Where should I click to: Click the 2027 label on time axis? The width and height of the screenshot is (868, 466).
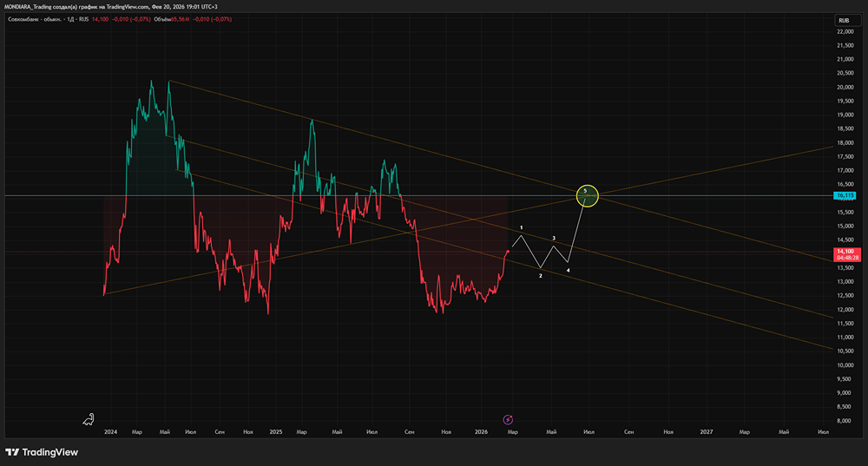click(x=707, y=431)
